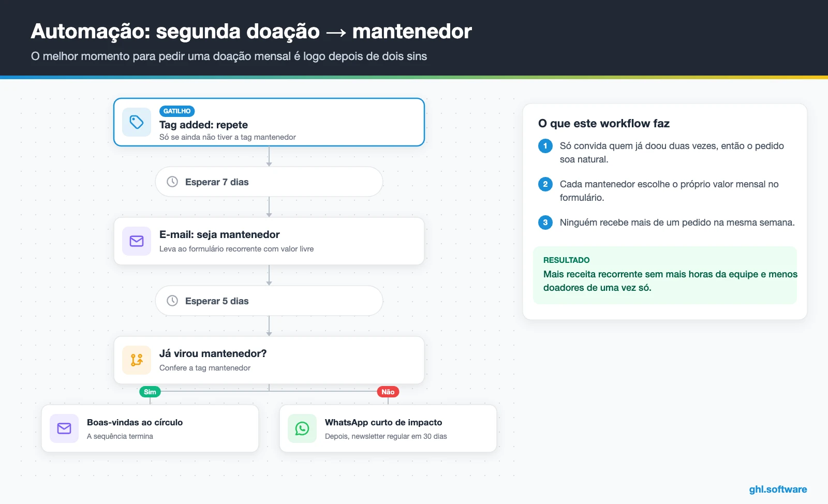828x504 pixels.
Task: Click the Só convida quem já doou line
Action: tap(672, 153)
